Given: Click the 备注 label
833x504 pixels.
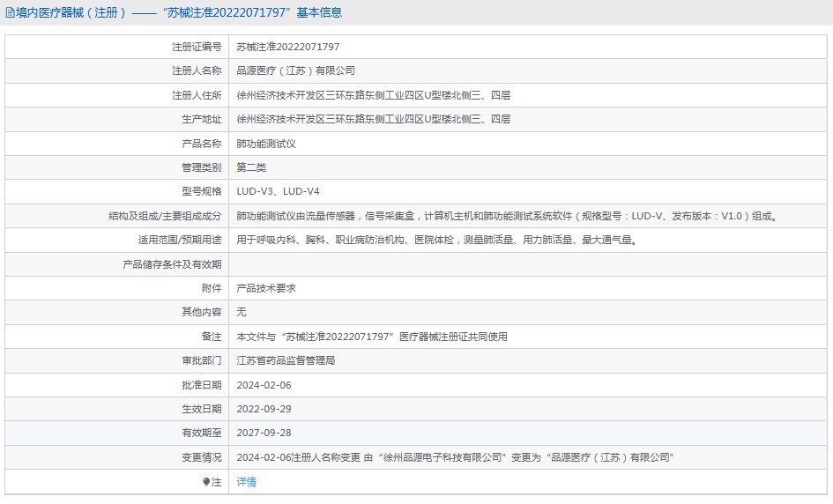Looking at the screenshot, I should pyautogui.click(x=212, y=337).
